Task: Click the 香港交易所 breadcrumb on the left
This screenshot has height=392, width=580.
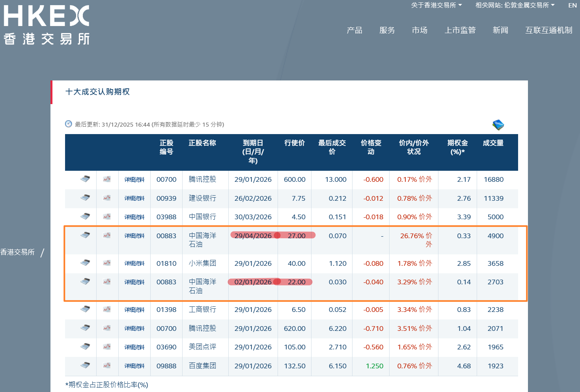Action: point(17,252)
